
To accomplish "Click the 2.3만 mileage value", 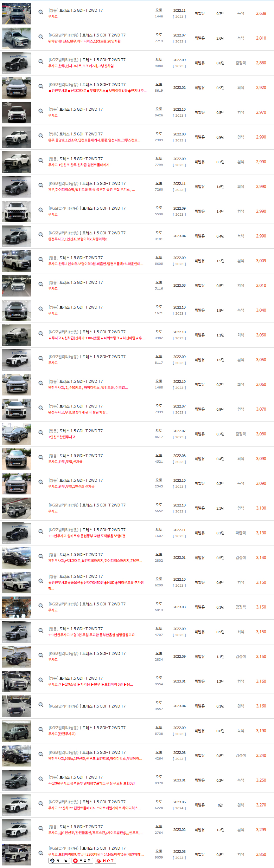I will click(220, 508).
